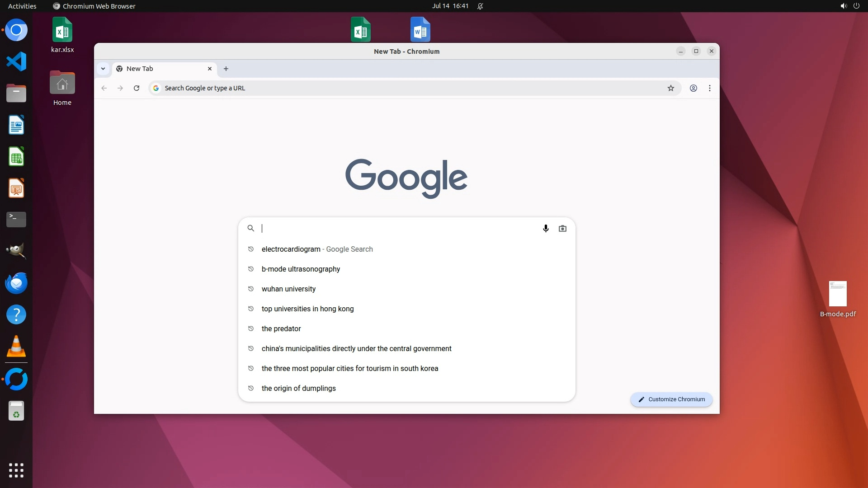Screen dimensions: 868x488
Task: Click the new tab plus button
Action: (x=226, y=69)
